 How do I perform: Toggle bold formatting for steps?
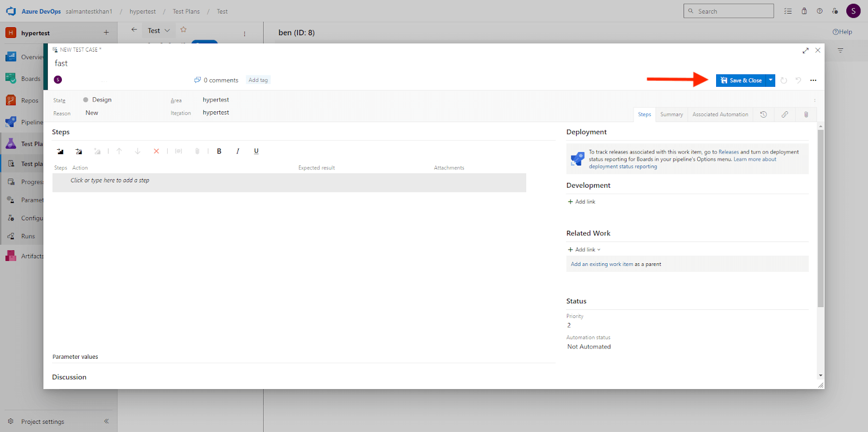[x=219, y=151]
